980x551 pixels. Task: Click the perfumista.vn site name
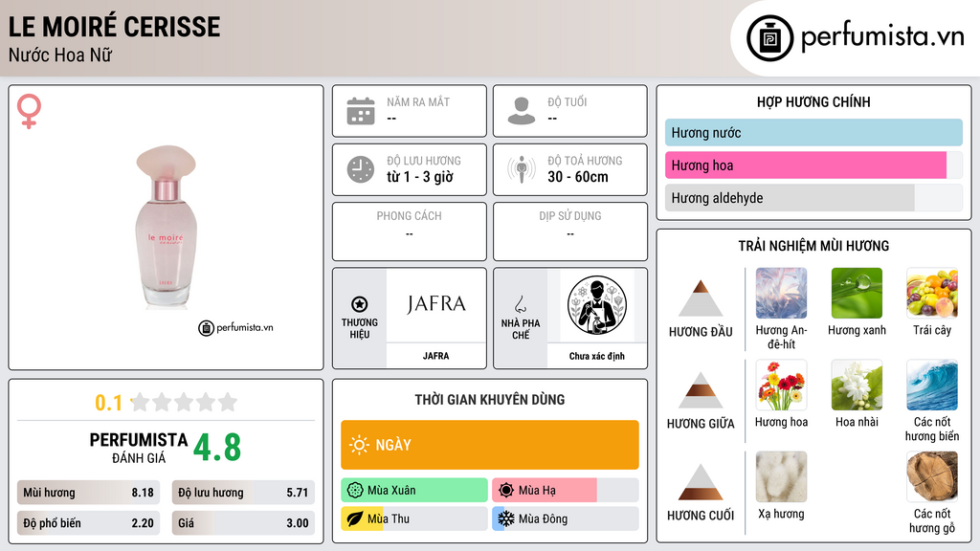882,37
